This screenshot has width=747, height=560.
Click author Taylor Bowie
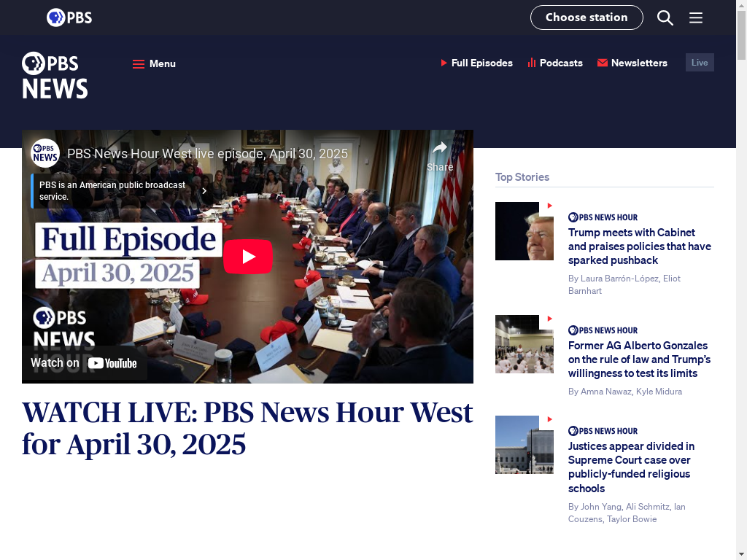point(632,519)
